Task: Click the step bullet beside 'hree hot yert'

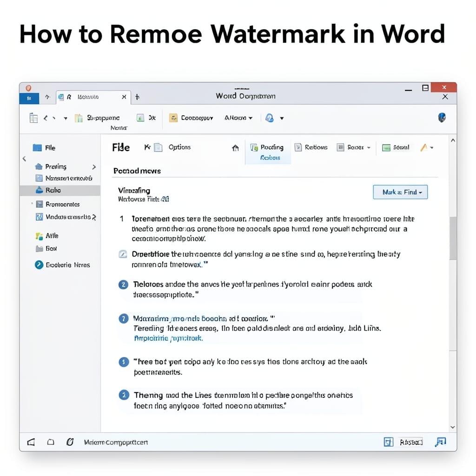Action: click(124, 362)
